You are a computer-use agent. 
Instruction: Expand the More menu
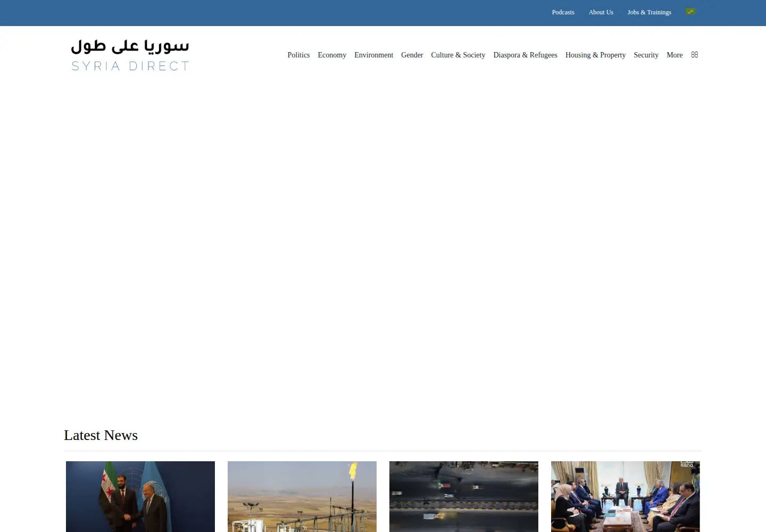(x=675, y=55)
